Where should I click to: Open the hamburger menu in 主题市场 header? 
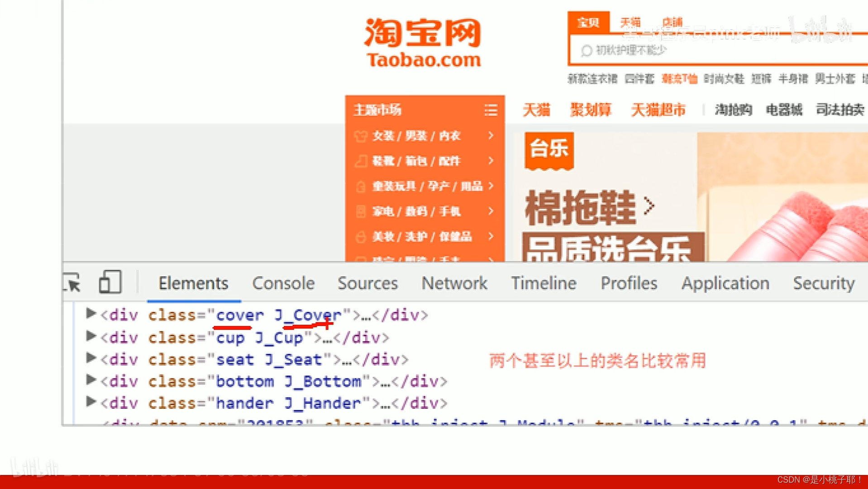pos(491,110)
